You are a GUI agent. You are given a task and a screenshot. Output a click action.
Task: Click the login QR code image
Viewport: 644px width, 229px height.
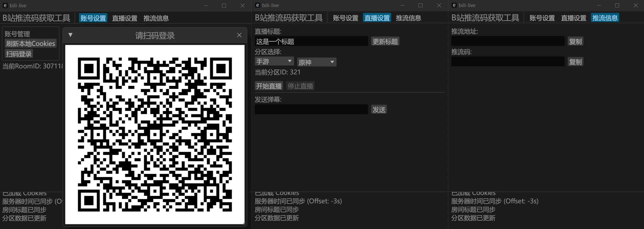(x=155, y=134)
